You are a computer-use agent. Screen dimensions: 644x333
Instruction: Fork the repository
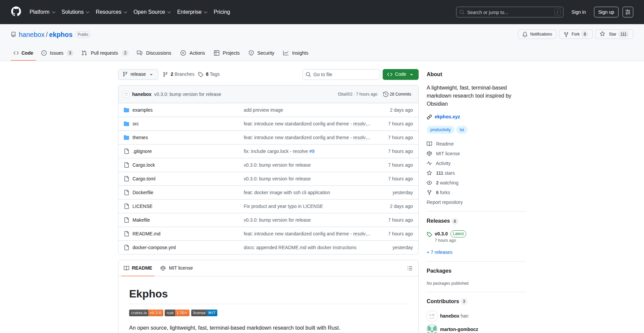click(x=576, y=34)
